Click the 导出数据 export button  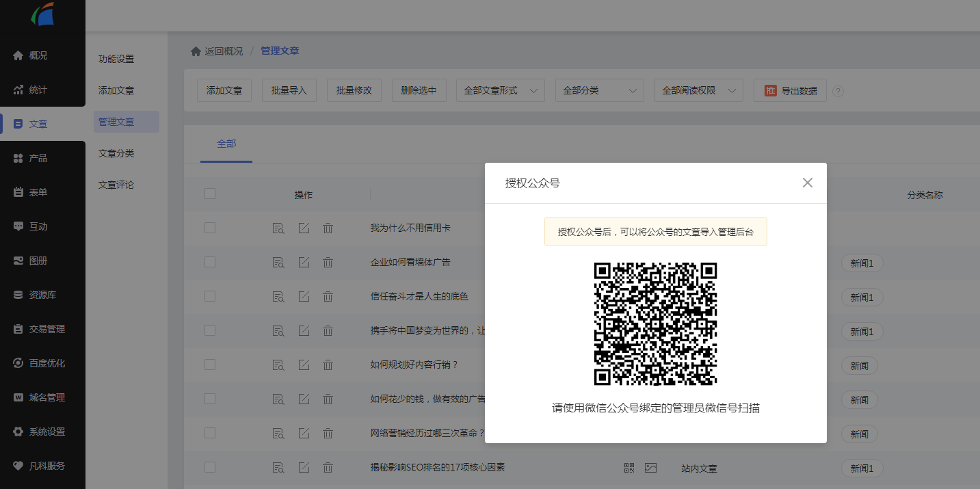pos(790,90)
